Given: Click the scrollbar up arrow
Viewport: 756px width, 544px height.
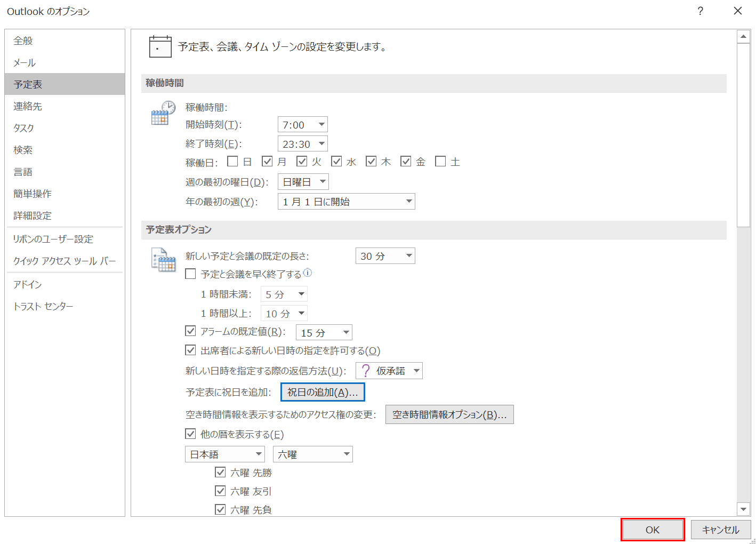Looking at the screenshot, I should coord(743,37).
